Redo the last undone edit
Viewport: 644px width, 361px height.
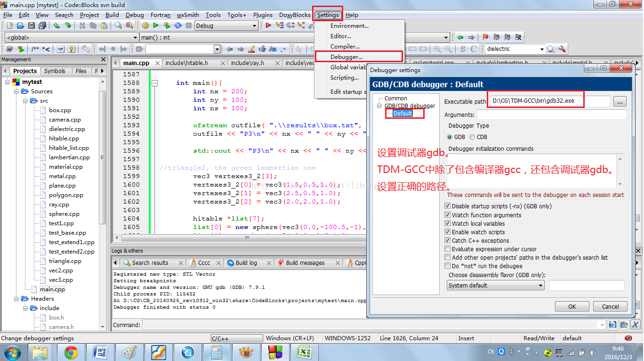coord(68,25)
